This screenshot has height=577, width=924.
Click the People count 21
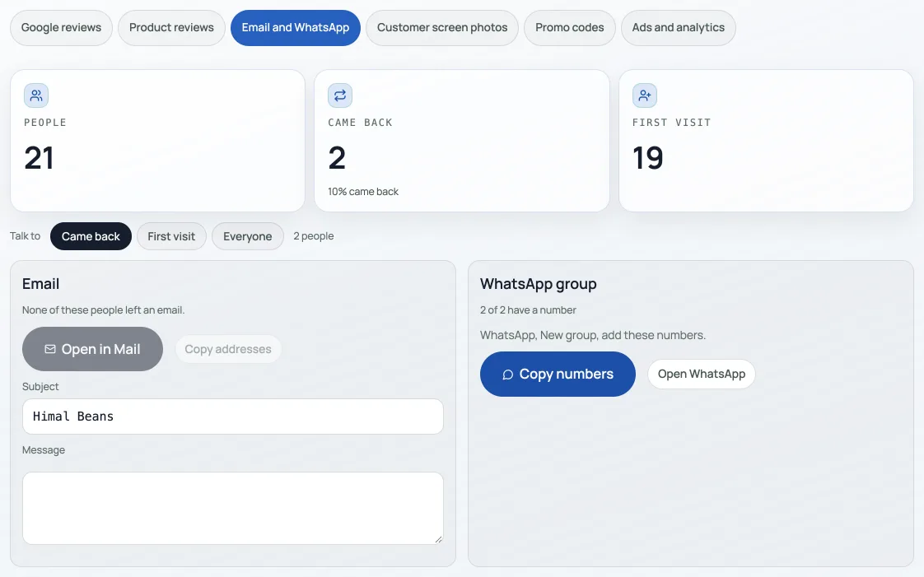pyautogui.click(x=39, y=158)
